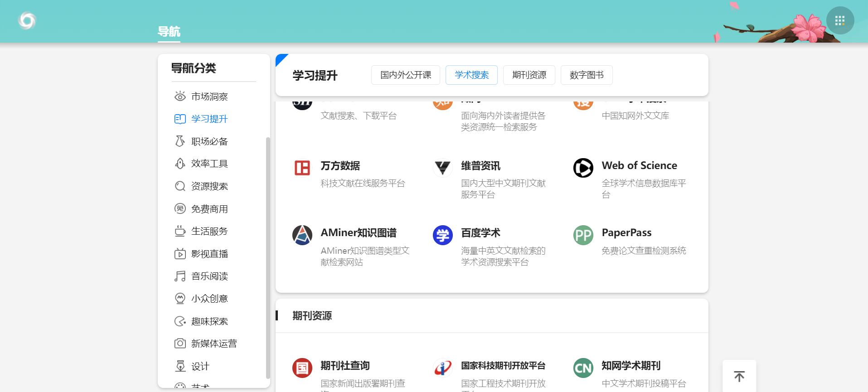Click the 知网学术期刊 CN logo

(583, 368)
